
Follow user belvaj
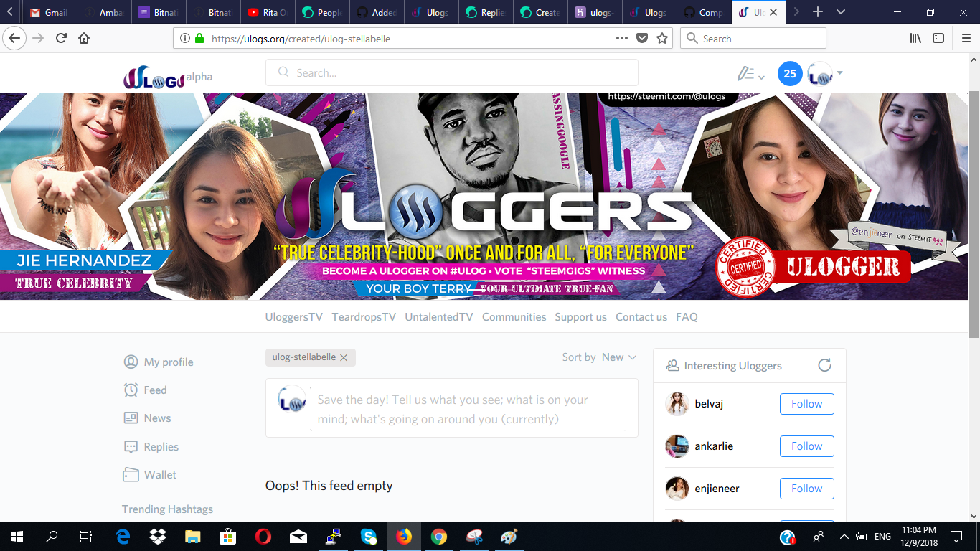[x=806, y=404]
